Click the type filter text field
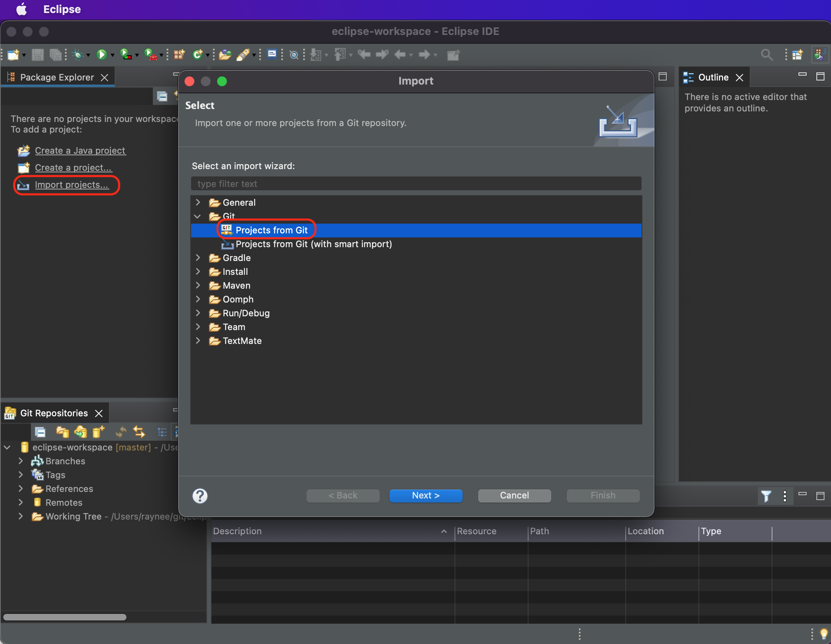The height and width of the screenshot is (644, 831). click(415, 184)
